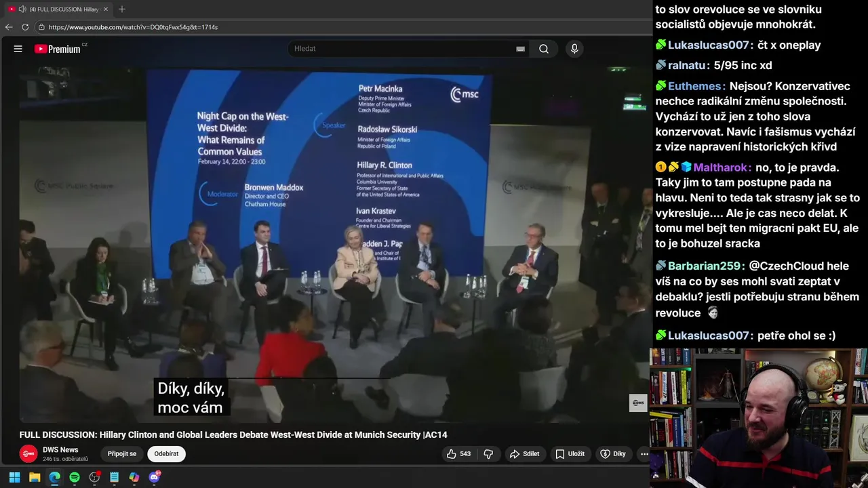The image size is (868, 488).
Task: Click Lukaslucas007 username on 'čt x oneplay'
Action: (x=708, y=45)
